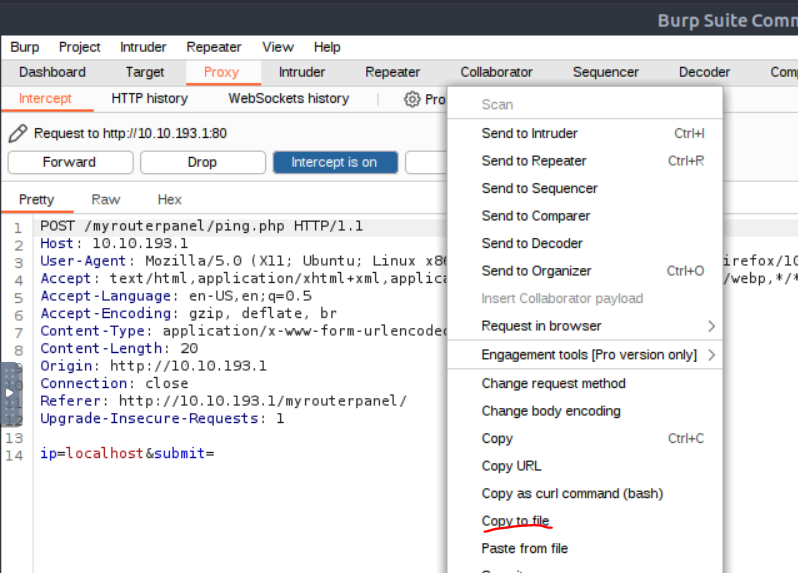Click the Referer header line
Image resolution: width=798 pixels, height=573 pixels.
pyautogui.click(x=223, y=400)
